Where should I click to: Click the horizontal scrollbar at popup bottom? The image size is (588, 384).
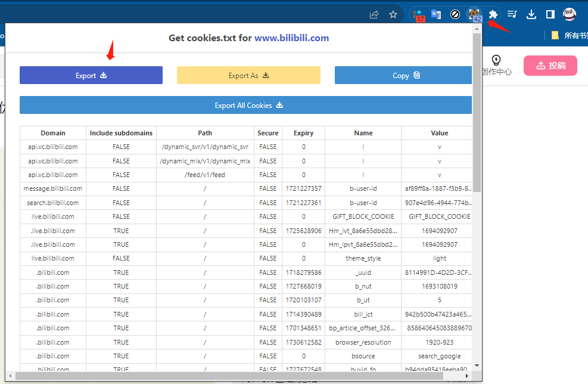(x=238, y=376)
